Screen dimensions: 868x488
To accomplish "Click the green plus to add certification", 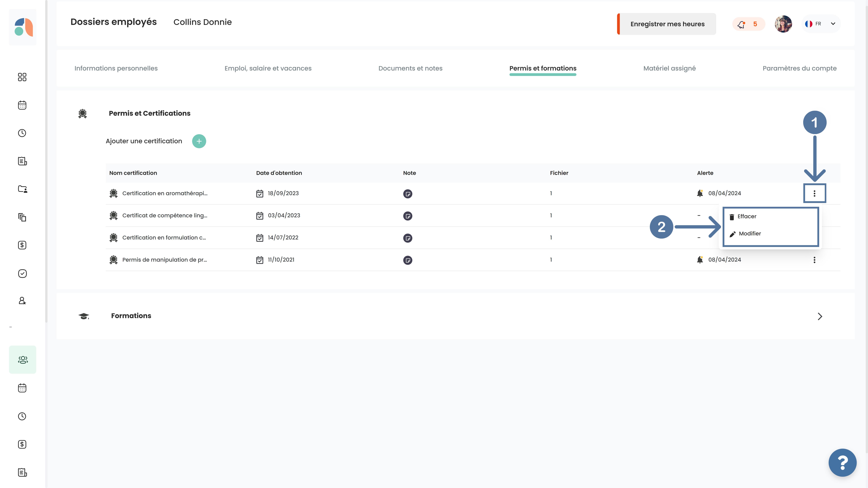I will [199, 141].
